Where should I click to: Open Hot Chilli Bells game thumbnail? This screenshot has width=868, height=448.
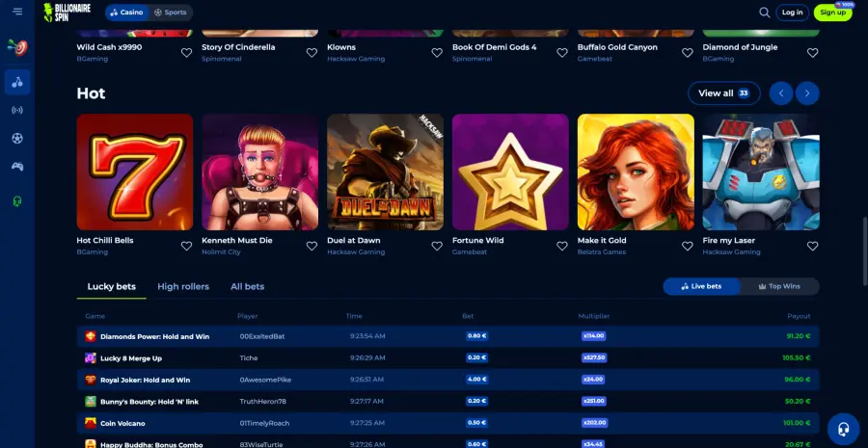(135, 172)
